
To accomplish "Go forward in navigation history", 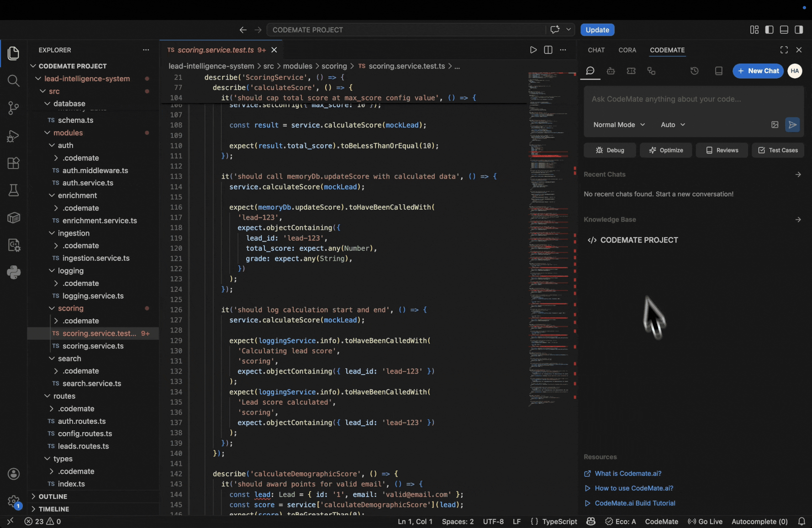I will pos(258,30).
